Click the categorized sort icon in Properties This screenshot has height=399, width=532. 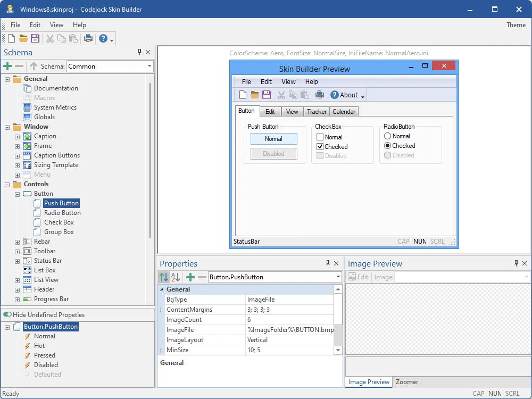click(164, 277)
